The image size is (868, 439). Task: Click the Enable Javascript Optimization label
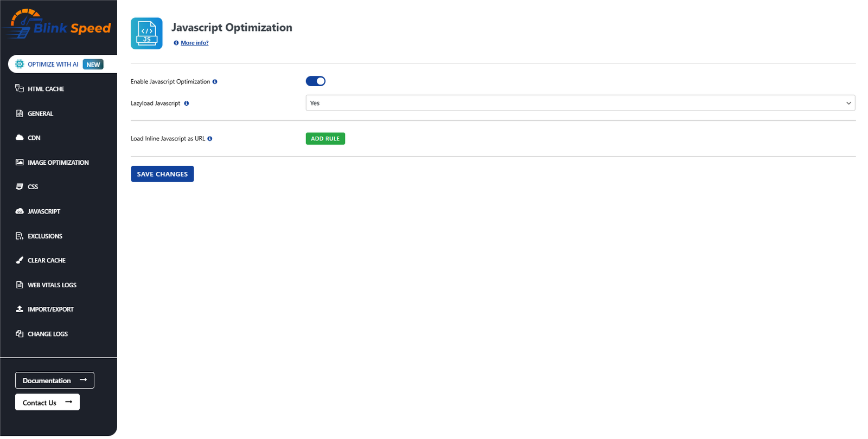click(x=170, y=82)
